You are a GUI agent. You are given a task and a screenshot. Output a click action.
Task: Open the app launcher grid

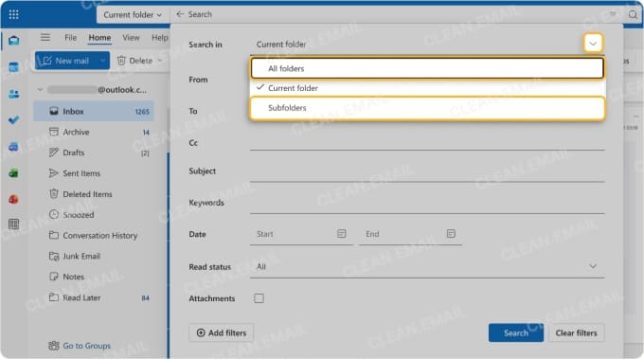coord(13,15)
